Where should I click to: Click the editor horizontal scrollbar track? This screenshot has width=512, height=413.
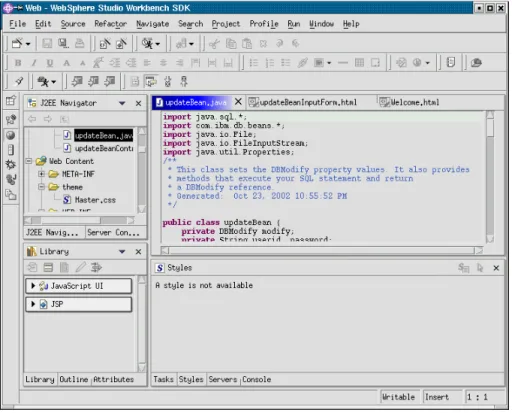point(322,250)
